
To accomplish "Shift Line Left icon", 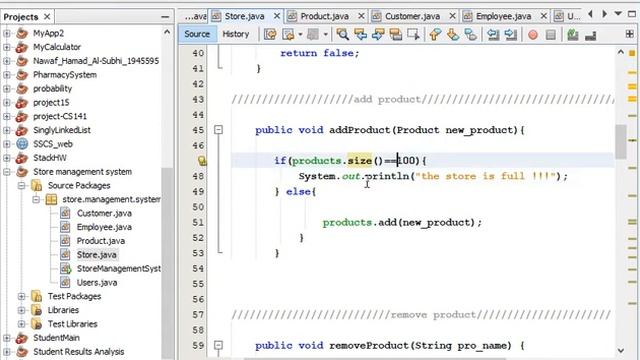I will (493, 35).
